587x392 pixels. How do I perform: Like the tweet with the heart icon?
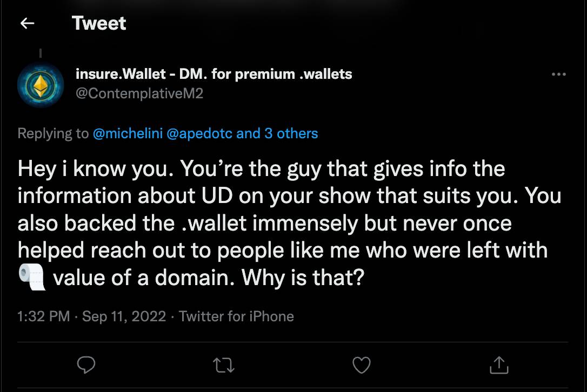pos(361,366)
